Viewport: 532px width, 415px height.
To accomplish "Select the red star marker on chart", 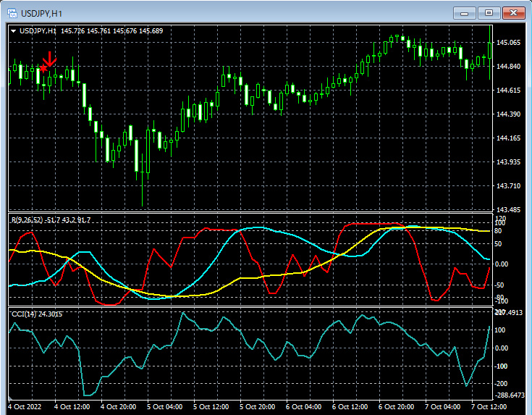I will [43, 68].
